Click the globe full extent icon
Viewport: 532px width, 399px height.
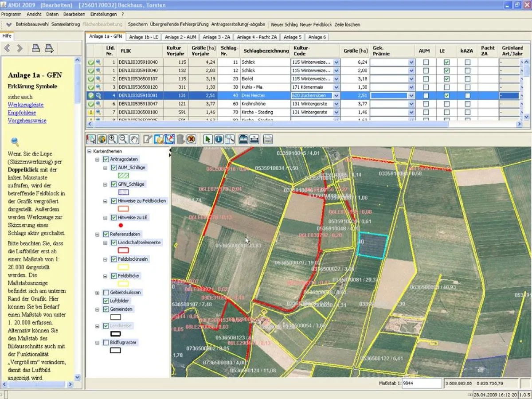pos(102,139)
